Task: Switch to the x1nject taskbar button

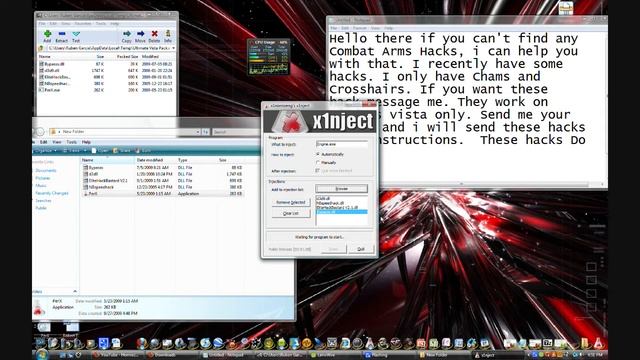Action: 497,356
